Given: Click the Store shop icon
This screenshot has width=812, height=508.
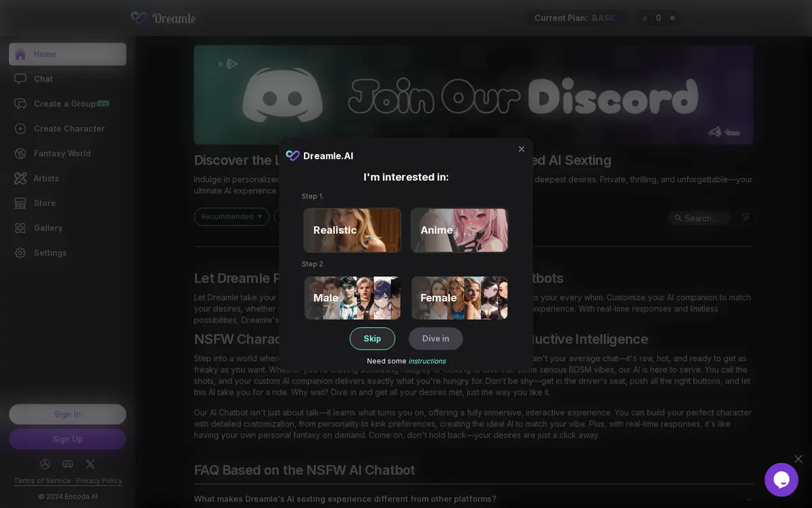Looking at the screenshot, I should 20,203.
